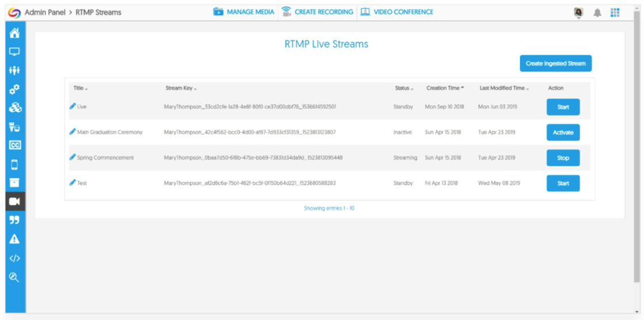Open the notifications bell icon

(x=597, y=13)
